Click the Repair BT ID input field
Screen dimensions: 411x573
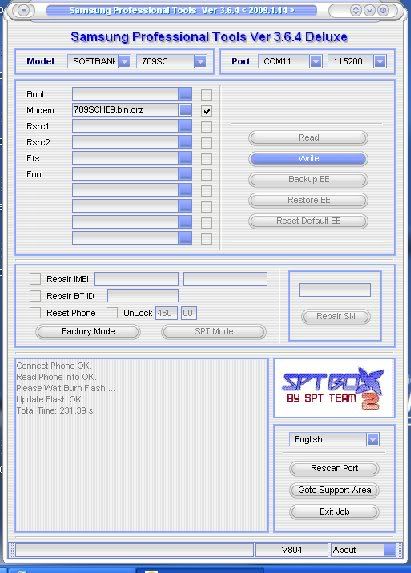(x=143, y=296)
